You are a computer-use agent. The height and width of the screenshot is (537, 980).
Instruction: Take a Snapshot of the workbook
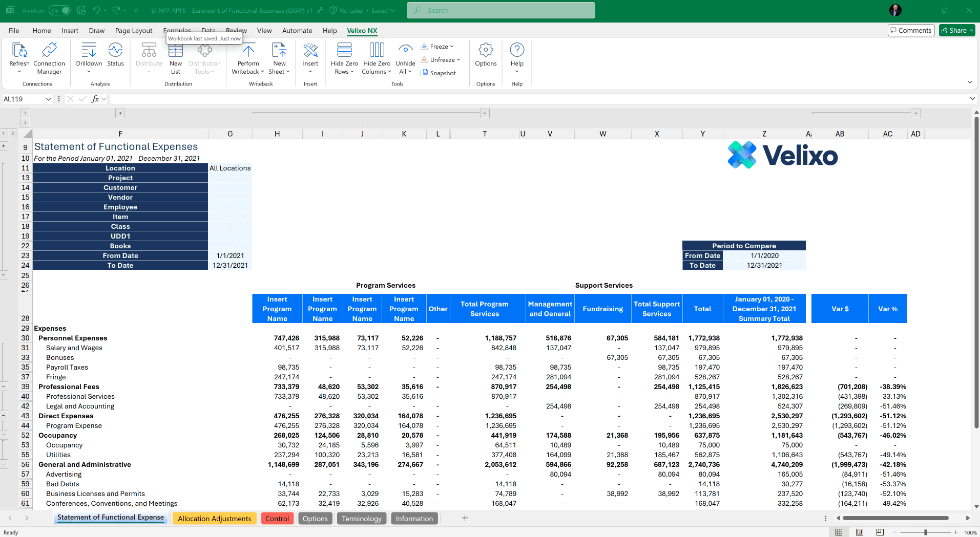pos(438,73)
